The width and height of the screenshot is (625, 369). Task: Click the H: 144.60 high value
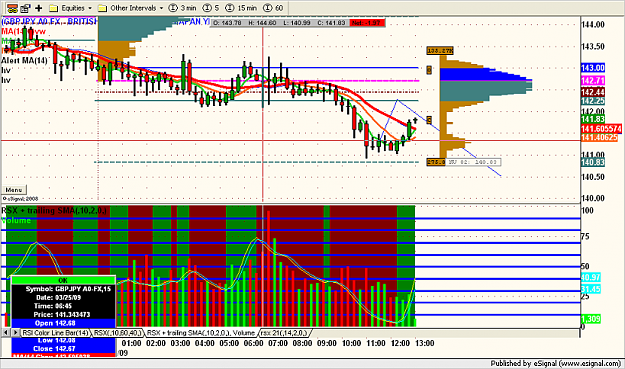(x=262, y=23)
